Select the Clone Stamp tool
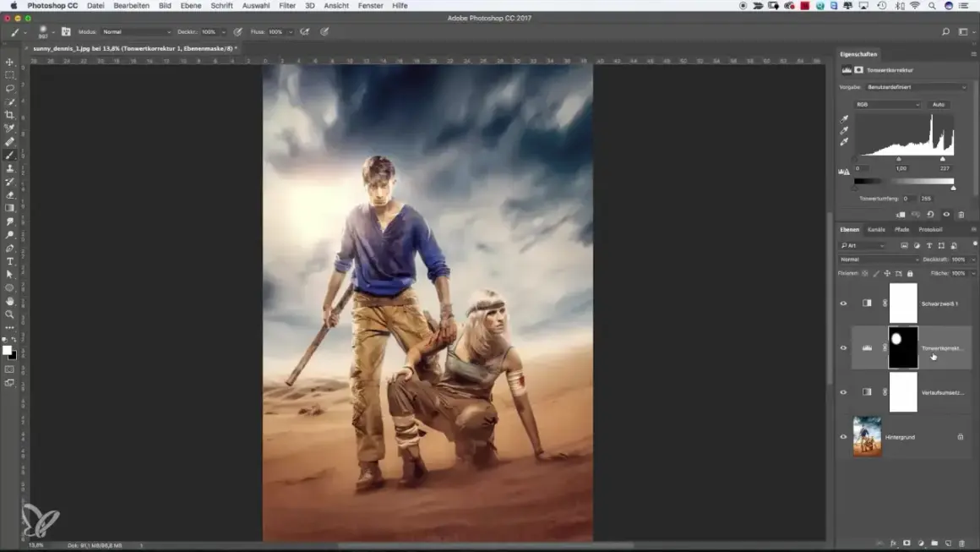Viewport: 980px width, 552px height. point(9,168)
